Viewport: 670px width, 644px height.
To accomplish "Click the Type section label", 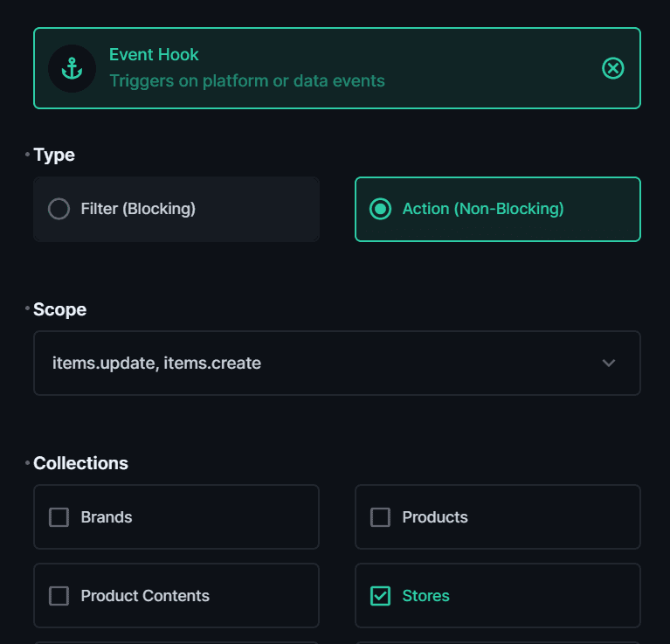I will click(54, 155).
